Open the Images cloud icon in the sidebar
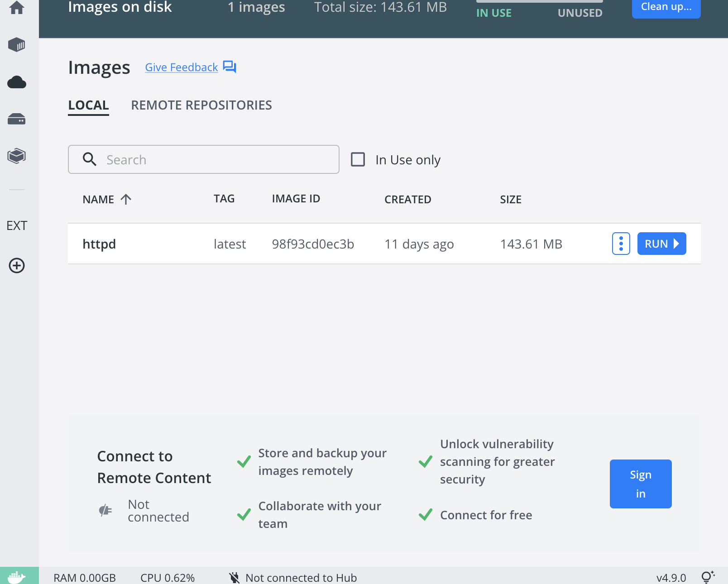Screen dimensions: 728x584 [x=17, y=82]
